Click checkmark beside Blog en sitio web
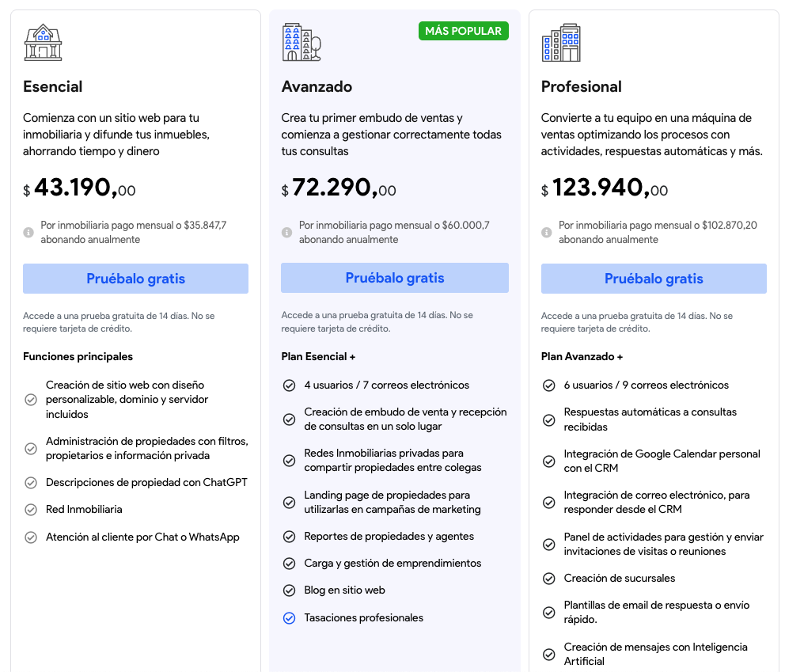Image resolution: width=785 pixels, height=672 pixels. coord(289,590)
